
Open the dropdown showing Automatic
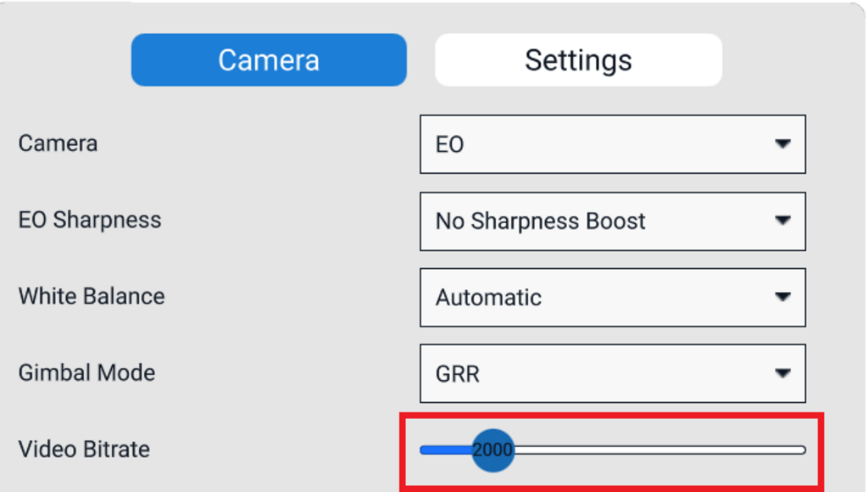pos(593,298)
